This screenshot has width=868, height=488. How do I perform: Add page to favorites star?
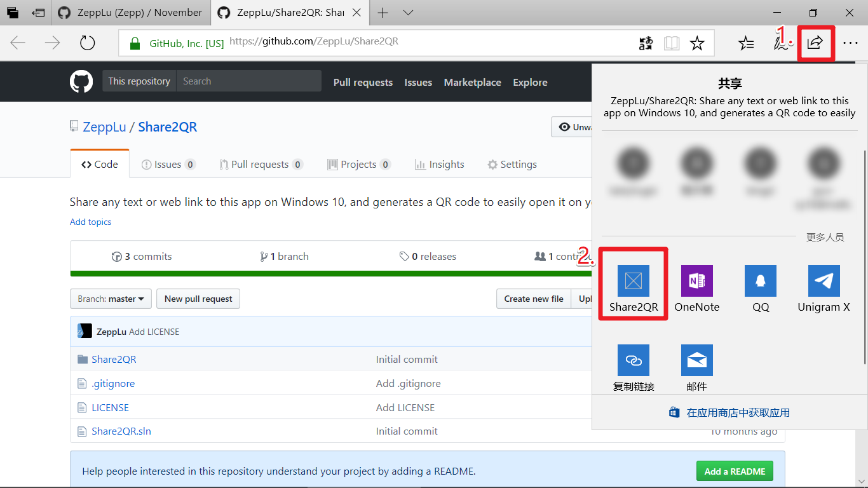[x=697, y=43]
